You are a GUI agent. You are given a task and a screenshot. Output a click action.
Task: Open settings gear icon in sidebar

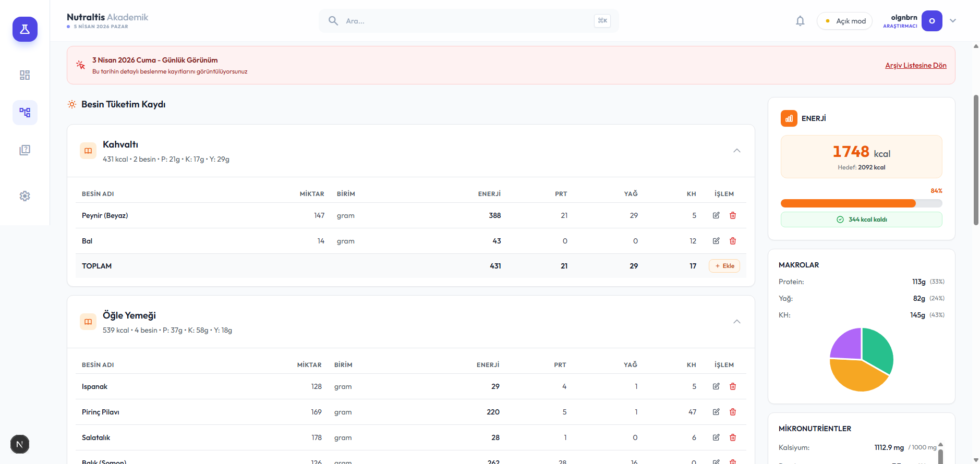25,196
